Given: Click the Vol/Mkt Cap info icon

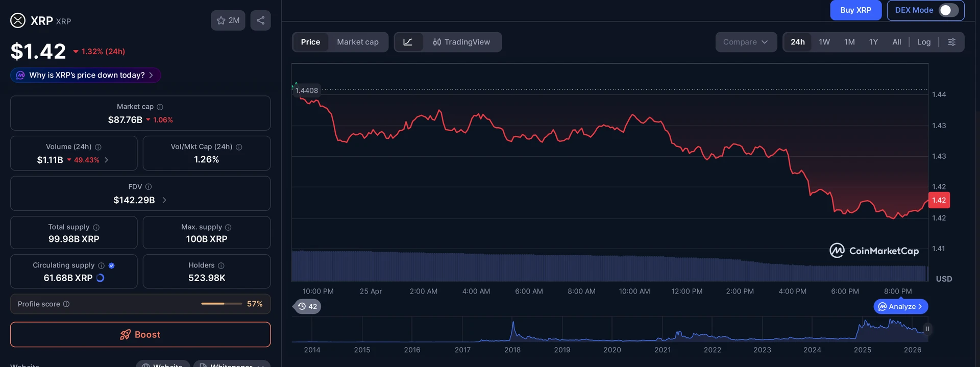Looking at the screenshot, I should pyautogui.click(x=239, y=147).
